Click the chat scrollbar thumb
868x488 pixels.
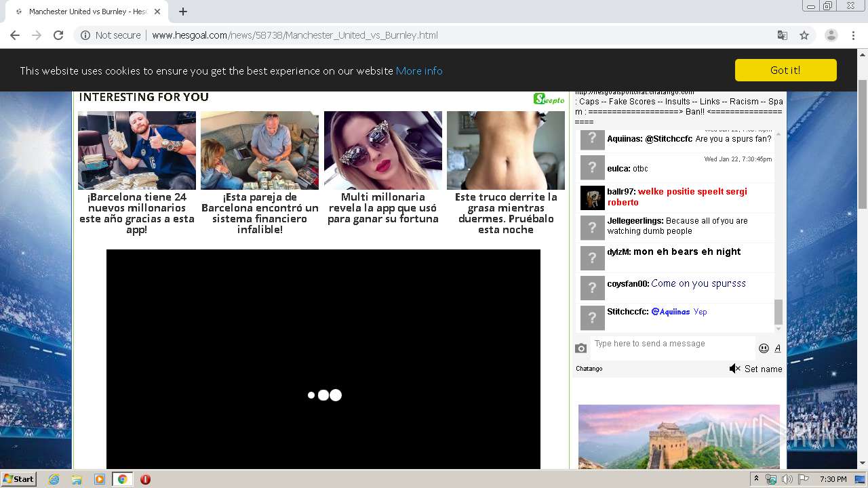tap(778, 312)
